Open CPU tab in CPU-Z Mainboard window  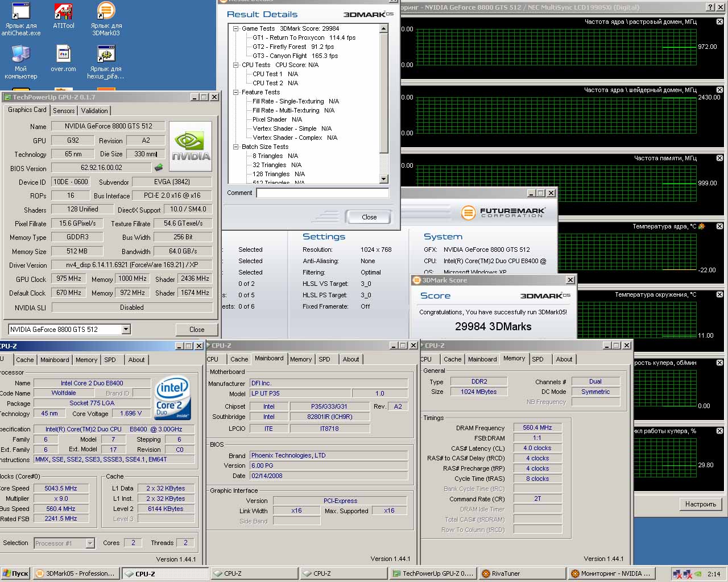(213, 359)
